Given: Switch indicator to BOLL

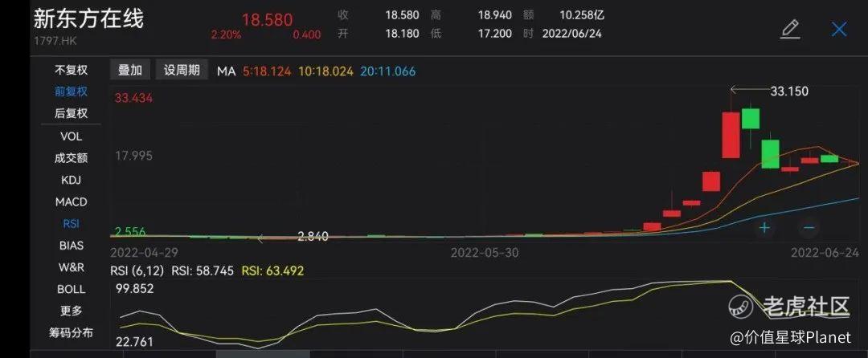Looking at the screenshot, I should [71, 289].
